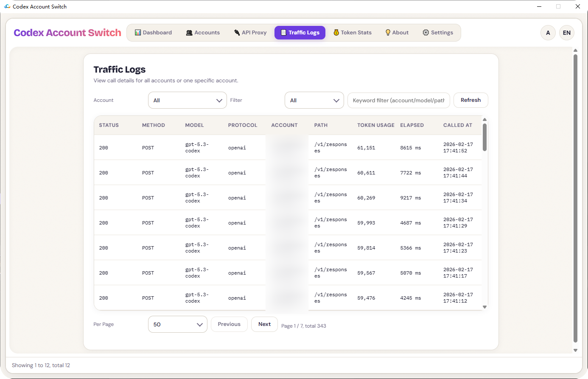Click the Codex Account Switch app icon

click(7, 6)
